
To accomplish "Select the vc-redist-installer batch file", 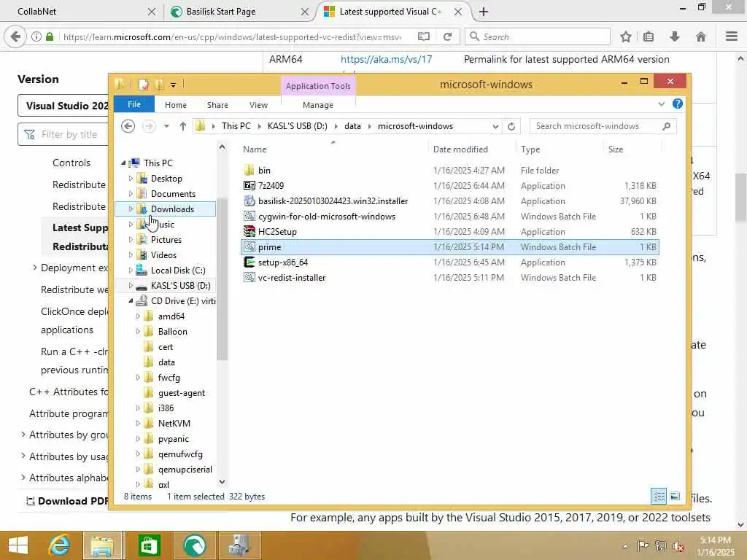I will 292,278.
